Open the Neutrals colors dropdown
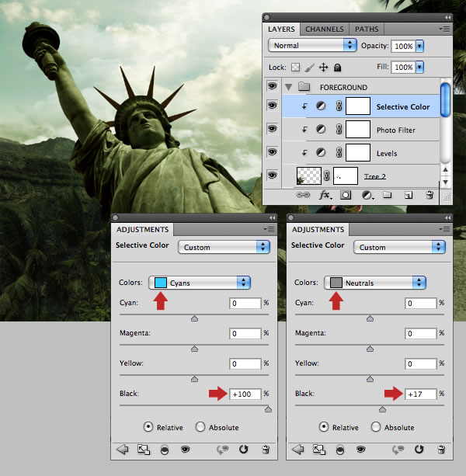 point(375,283)
